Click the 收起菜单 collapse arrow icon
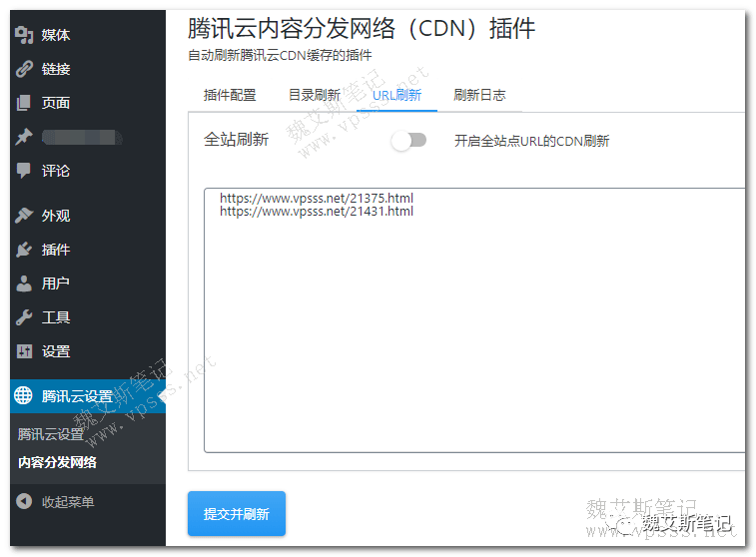756x557 pixels. click(x=24, y=501)
